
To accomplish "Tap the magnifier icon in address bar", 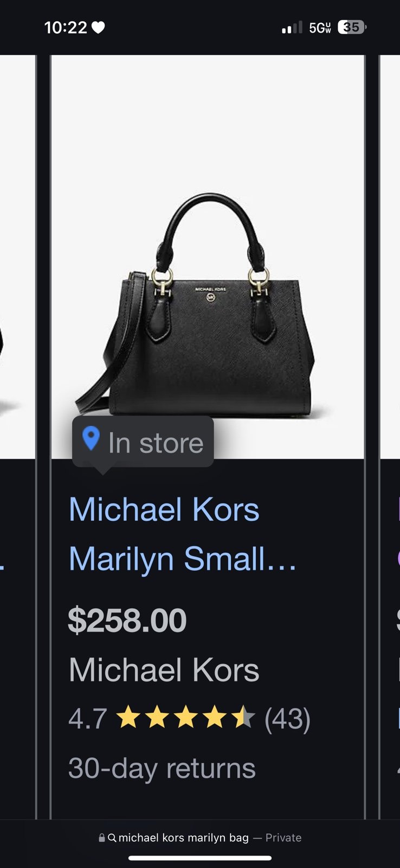I will click(x=112, y=838).
